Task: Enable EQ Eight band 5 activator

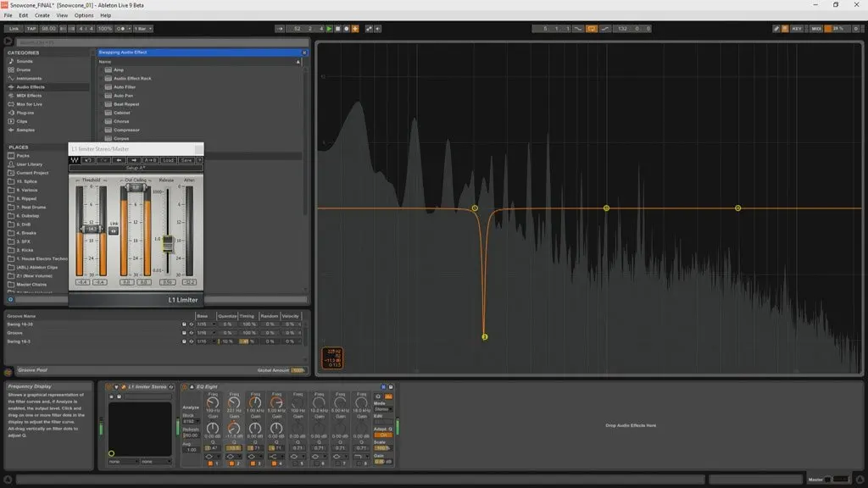Action: pyautogui.click(x=295, y=463)
